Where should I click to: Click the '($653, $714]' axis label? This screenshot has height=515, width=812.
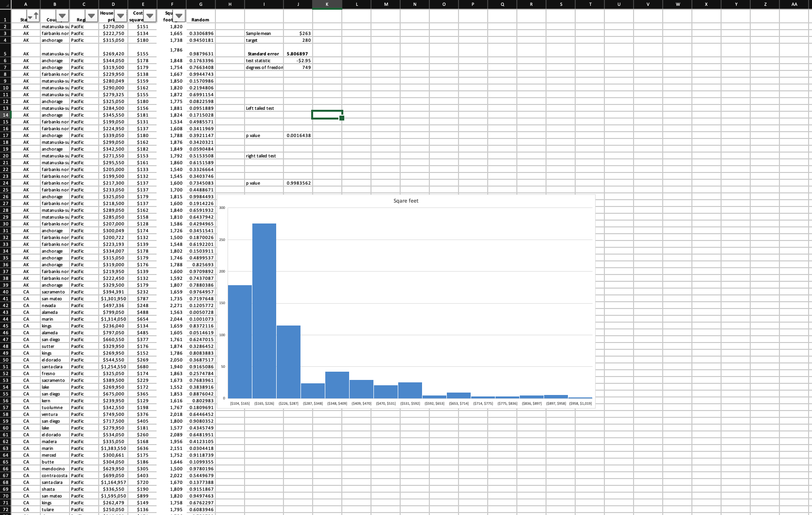pyautogui.click(x=459, y=404)
